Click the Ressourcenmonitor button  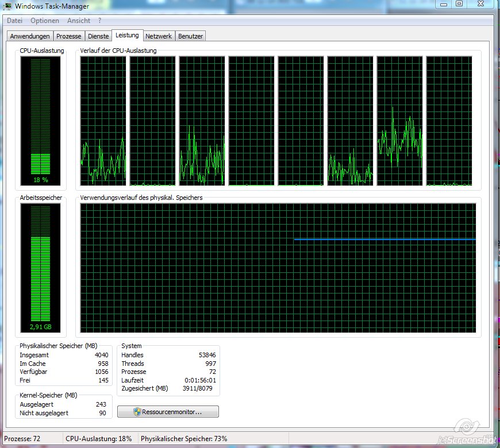[x=168, y=412]
